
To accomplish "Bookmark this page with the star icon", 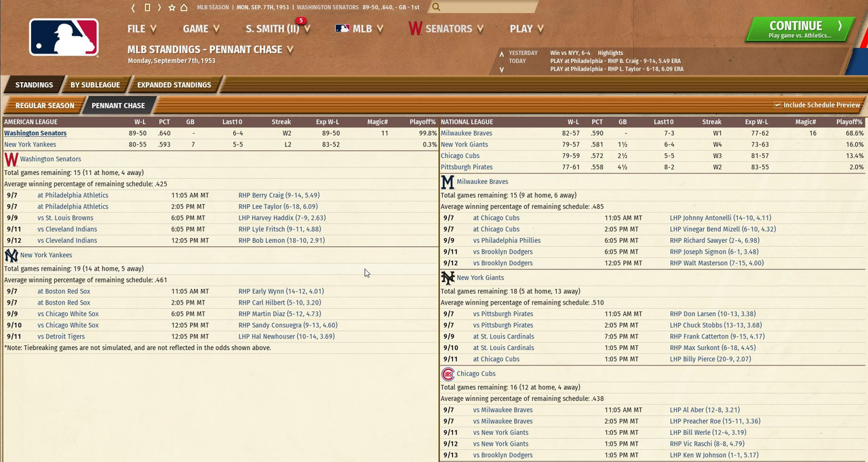I will [x=172, y=7].
